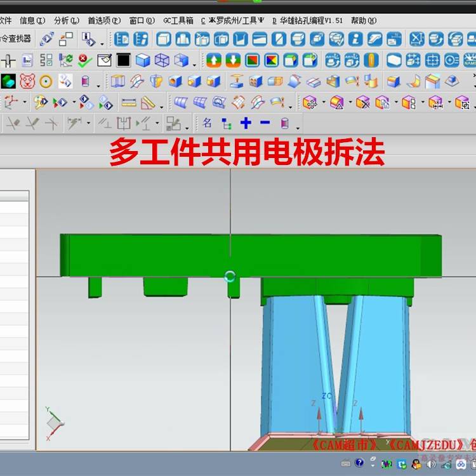Select the wireframe cube display icon

pos(162,61)
